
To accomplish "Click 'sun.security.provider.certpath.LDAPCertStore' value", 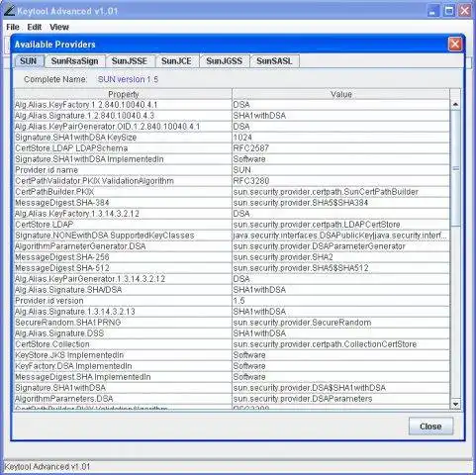I will click(341, 225).
